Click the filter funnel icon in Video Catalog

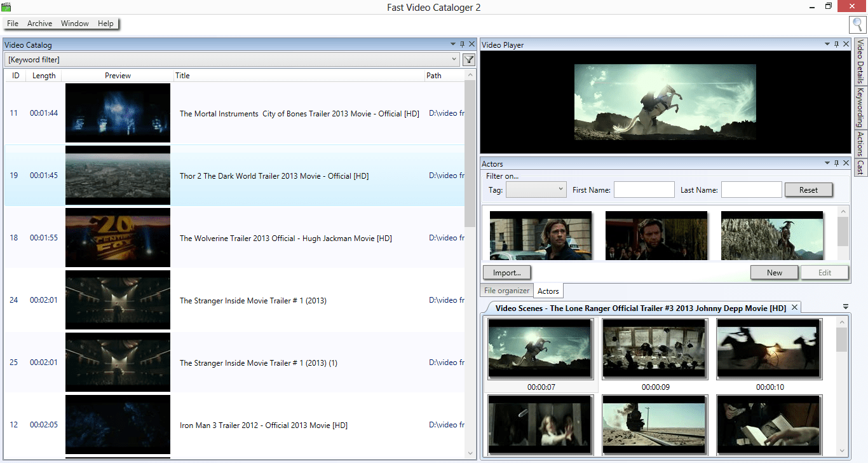click(469, 60)
